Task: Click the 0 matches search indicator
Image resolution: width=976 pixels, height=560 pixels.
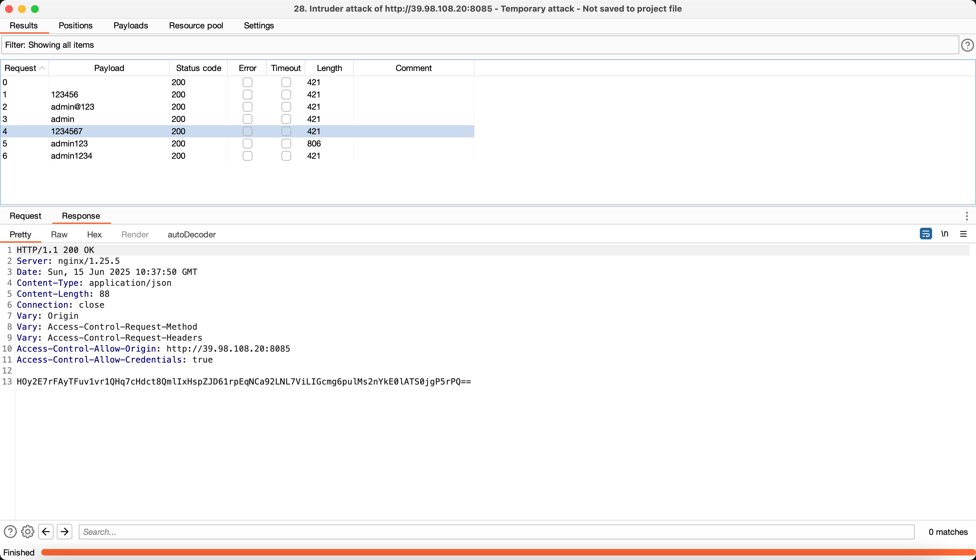Action: (x=948, y=532)
